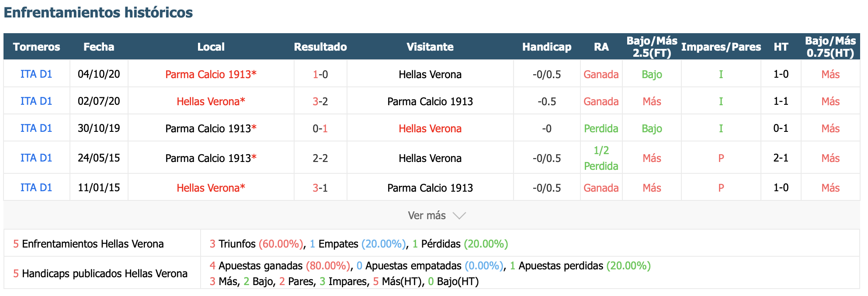
Task: Select the Fecha column header
Action: [x=99, y=47]
